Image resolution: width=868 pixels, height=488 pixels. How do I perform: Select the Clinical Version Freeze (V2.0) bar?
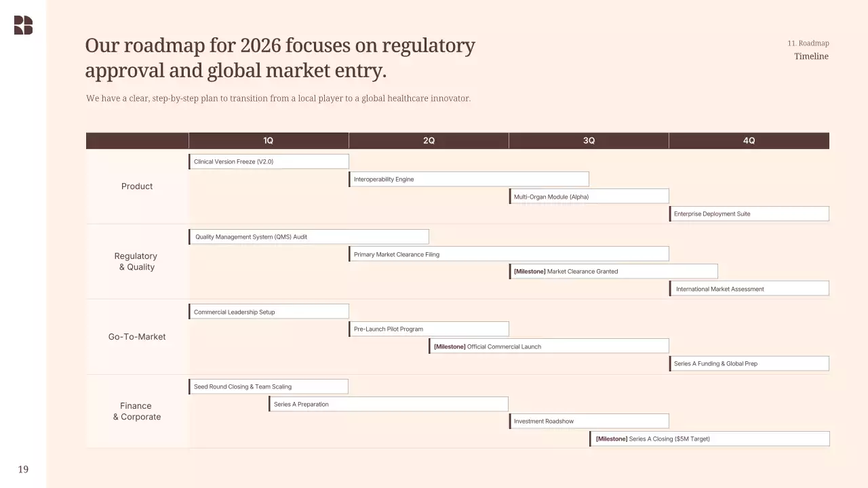click(x=269, y=161)
